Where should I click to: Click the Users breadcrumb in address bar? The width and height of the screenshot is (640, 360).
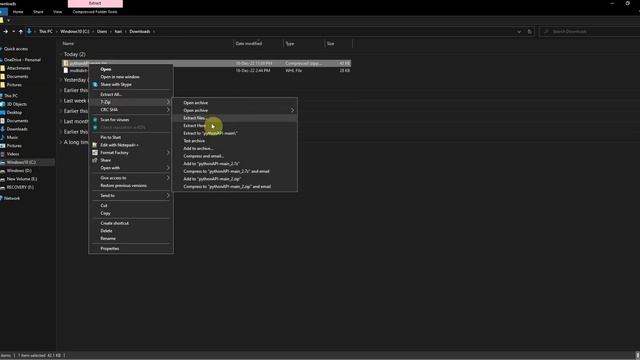[102, 31]
